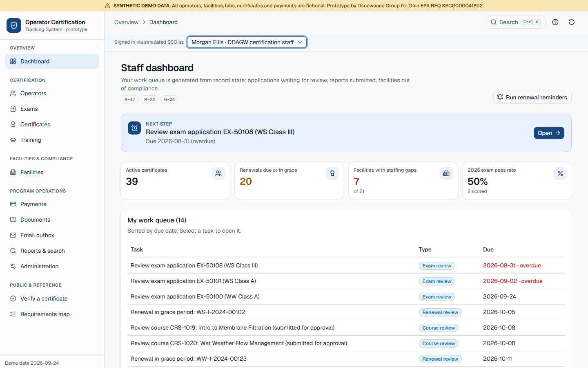The width and height of the screenshot is (588, 368).
Task: Click the Operator Certification shield logo
Action: 14,25
